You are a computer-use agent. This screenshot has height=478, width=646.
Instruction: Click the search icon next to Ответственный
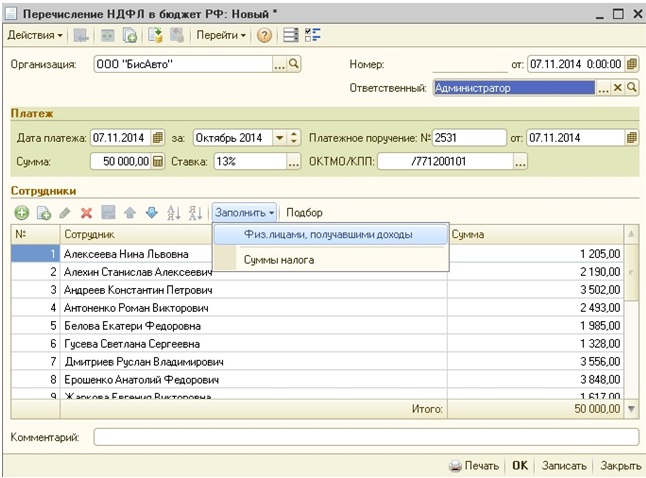(x=632, y=88)
